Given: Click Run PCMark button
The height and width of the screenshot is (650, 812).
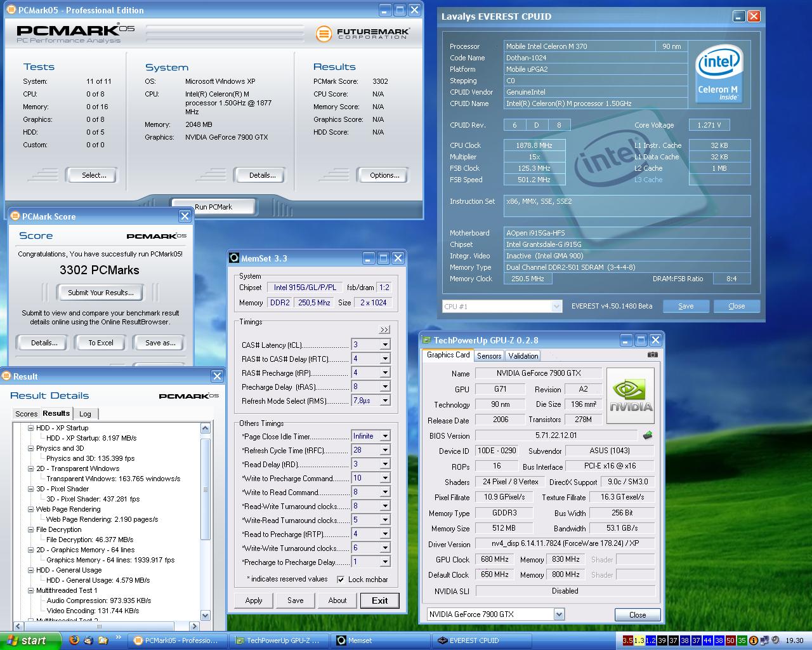Looking at the screenshot, I should click(213, 207).
